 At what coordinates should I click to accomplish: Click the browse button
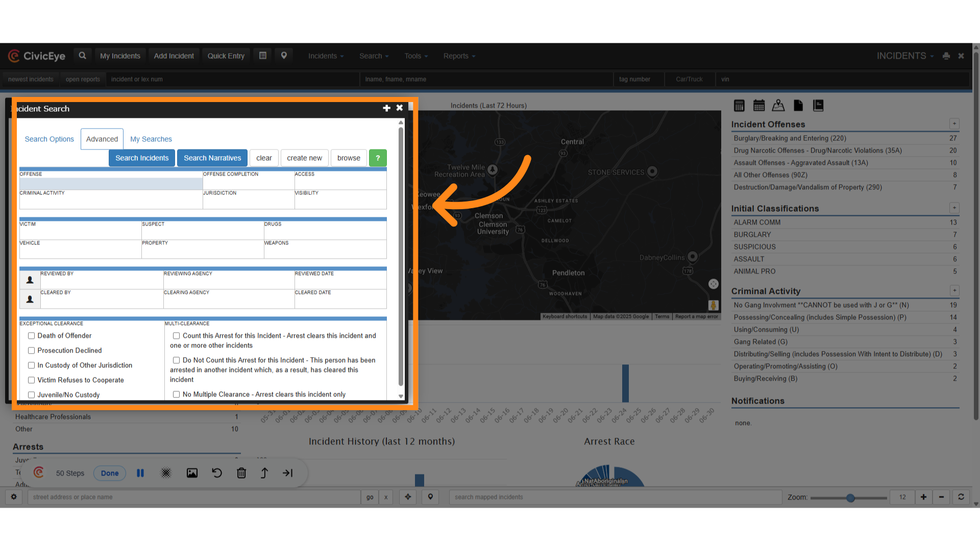pyautogui.click(x=349, y=158)
